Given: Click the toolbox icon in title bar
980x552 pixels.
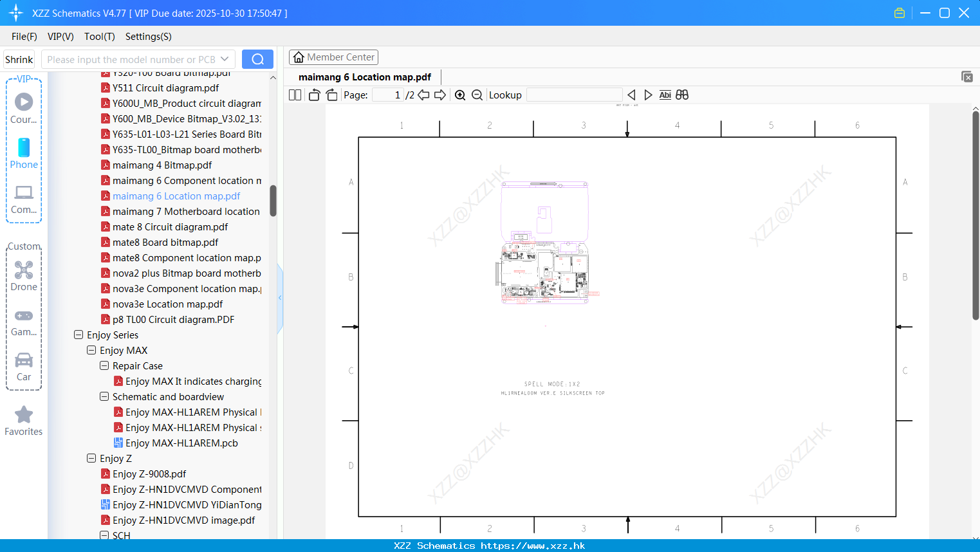Looking at the screenshot, I should pos(900,13).
